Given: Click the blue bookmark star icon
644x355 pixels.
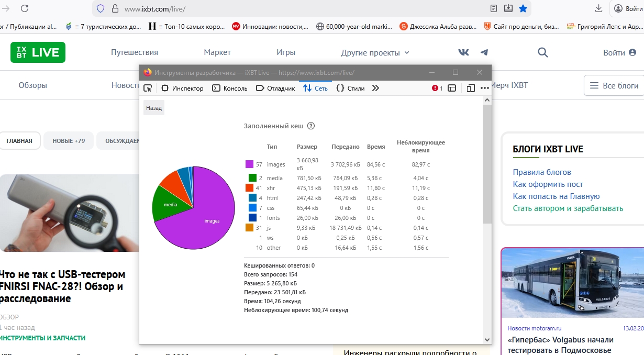Looking at the screenshot, I should pos(523,8).
